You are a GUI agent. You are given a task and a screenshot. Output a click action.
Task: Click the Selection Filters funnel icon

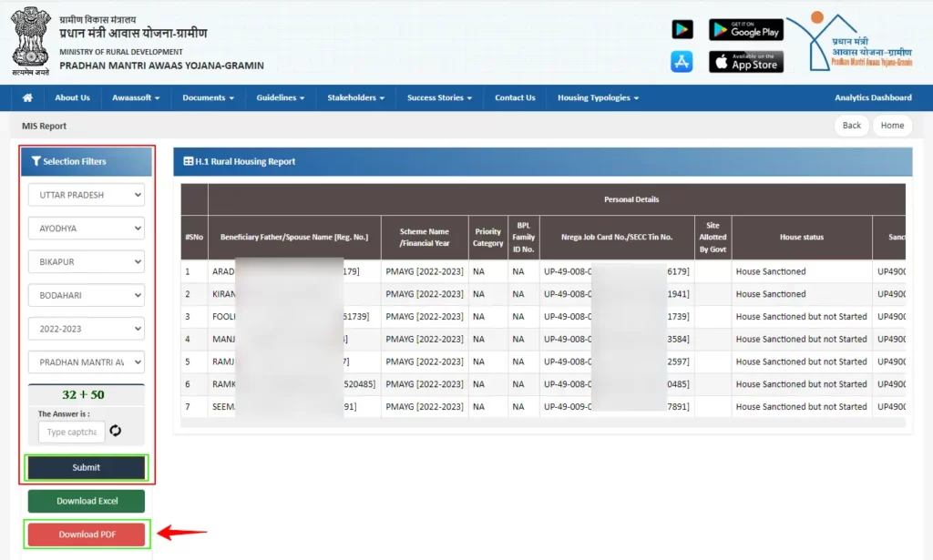click(36, 161)
